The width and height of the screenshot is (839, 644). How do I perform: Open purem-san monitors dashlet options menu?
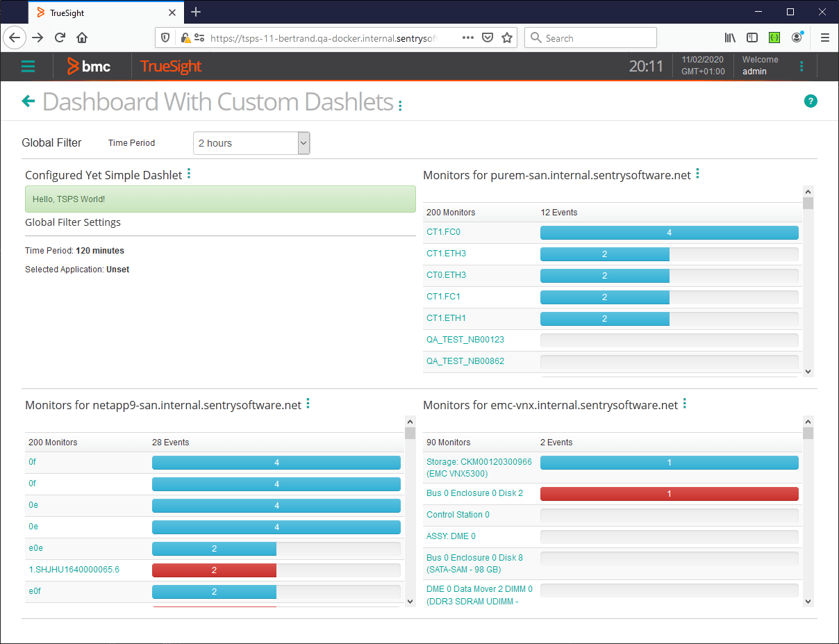pos(697,174)
